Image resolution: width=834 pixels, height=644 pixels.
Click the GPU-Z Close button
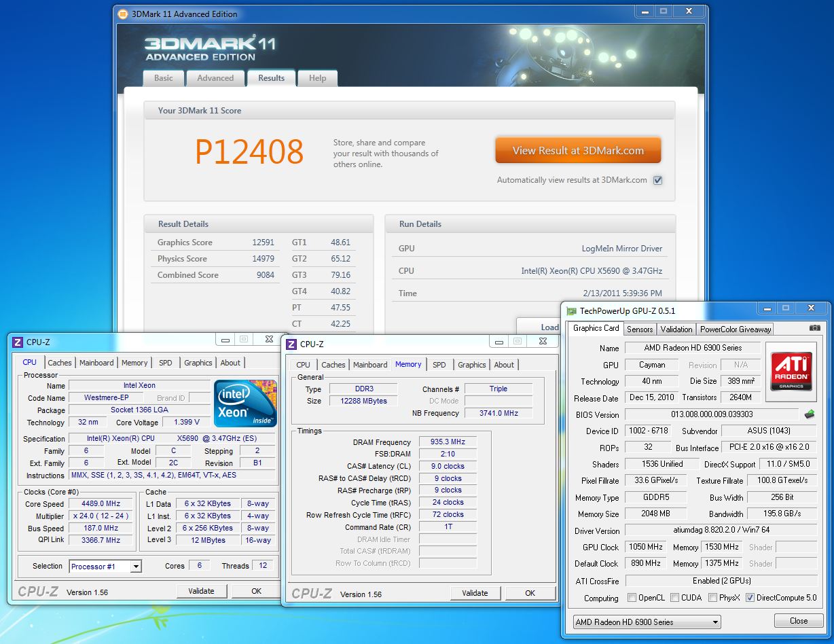pos(799,621)
